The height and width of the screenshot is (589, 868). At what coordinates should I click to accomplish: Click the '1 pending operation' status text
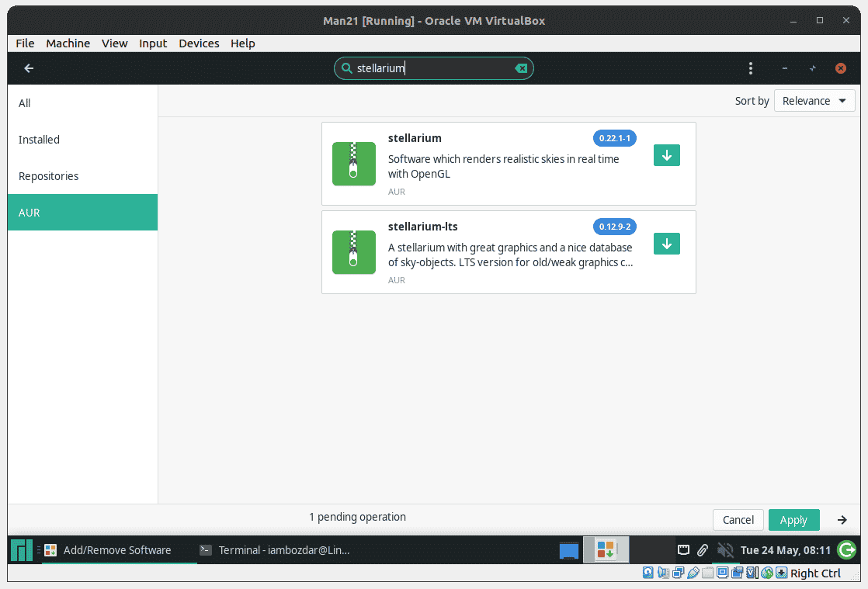point(357,517)
